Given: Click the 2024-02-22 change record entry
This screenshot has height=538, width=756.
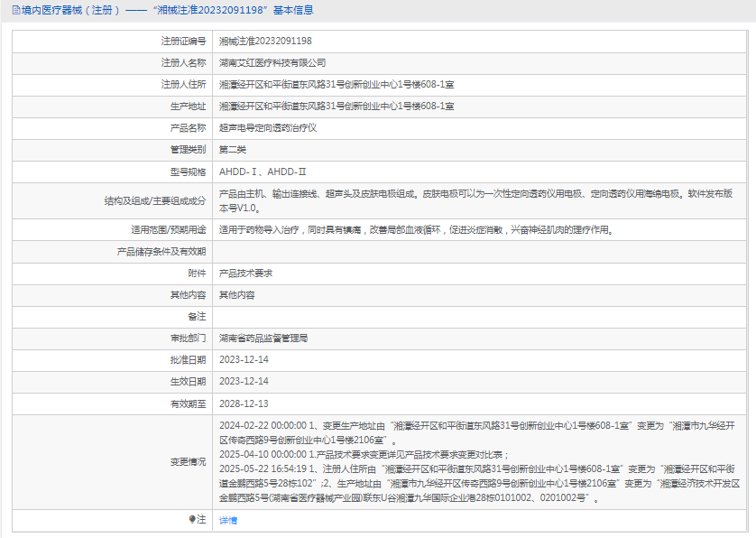Looking at the screenshot, I should (477, 432).
